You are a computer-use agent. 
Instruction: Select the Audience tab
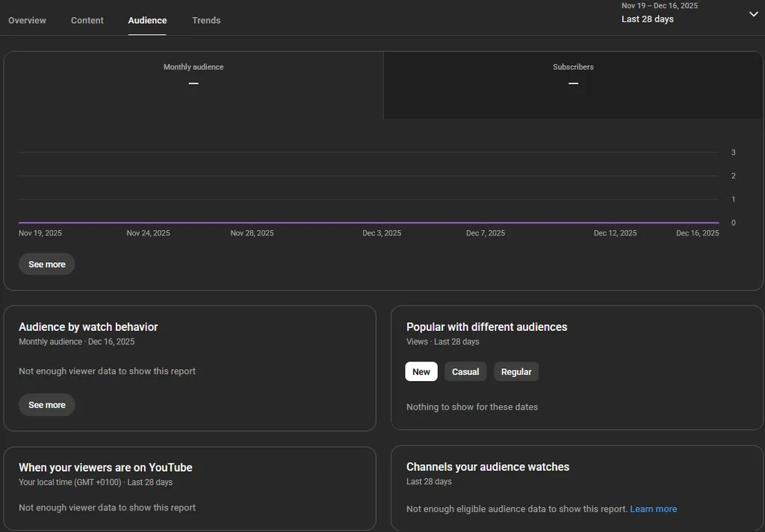(x=147, y=20)
